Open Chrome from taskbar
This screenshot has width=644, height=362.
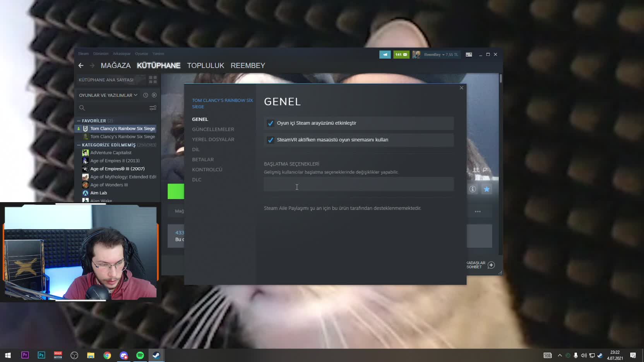tap(107, 355)
